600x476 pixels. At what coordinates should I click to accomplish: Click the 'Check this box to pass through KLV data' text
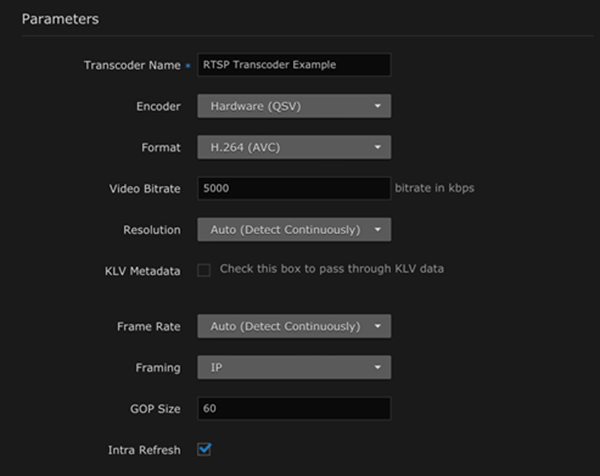point(331,269)
